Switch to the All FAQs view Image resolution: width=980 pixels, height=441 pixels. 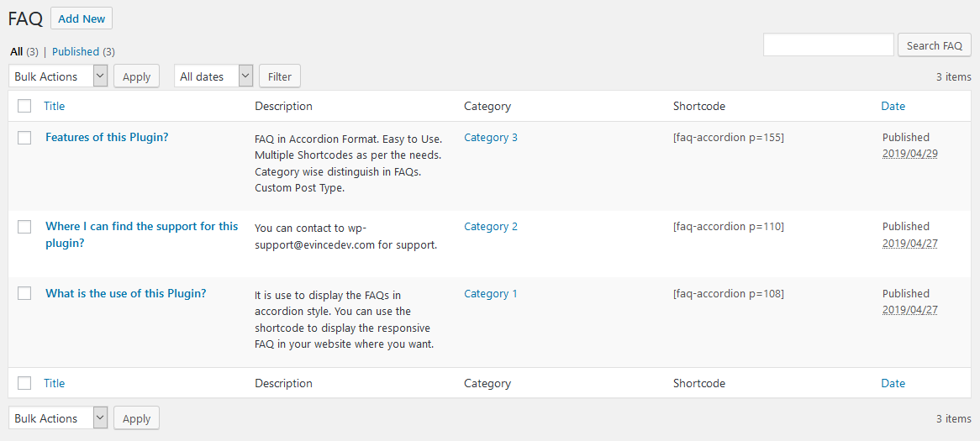point(16,51)
